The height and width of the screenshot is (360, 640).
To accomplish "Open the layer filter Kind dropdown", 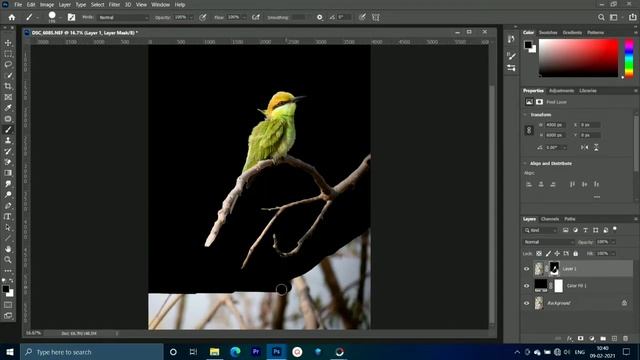I will pyautogui.click(x=540, y=230).
